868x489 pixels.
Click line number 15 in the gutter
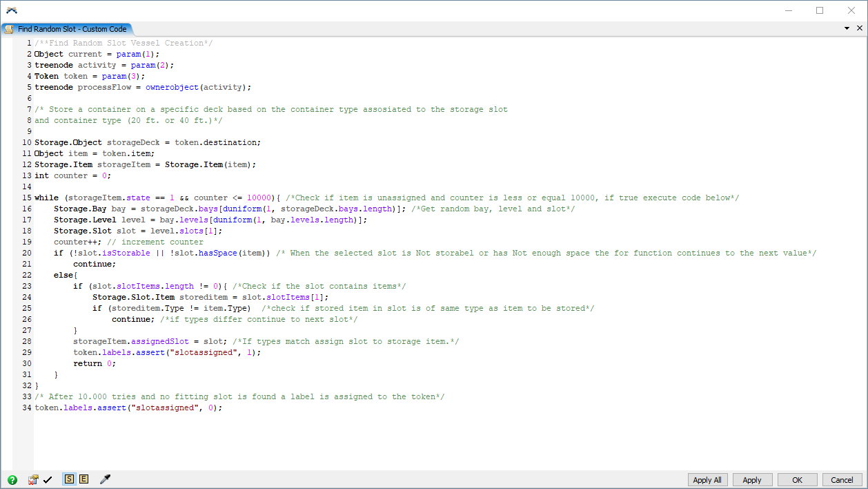tap(27, 198)
